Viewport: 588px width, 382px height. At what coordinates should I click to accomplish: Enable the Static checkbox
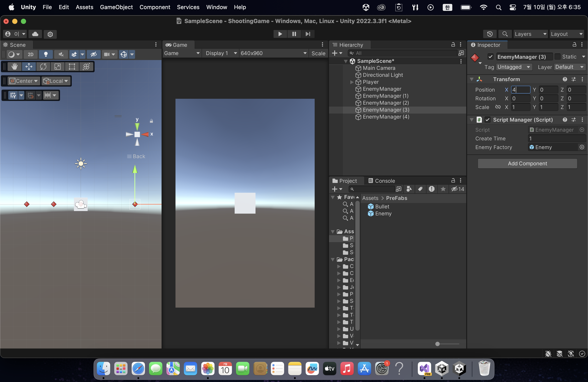point(557,57)
